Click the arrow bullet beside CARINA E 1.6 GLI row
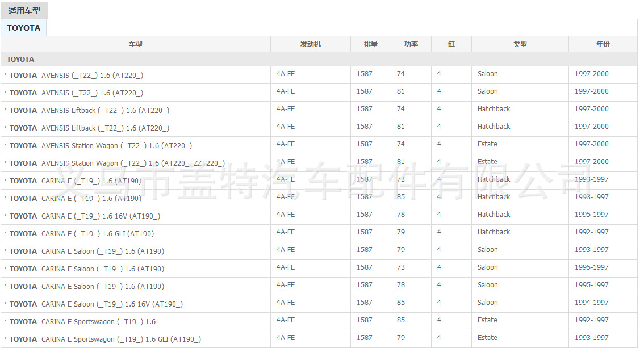 click(x=5, y=233)
